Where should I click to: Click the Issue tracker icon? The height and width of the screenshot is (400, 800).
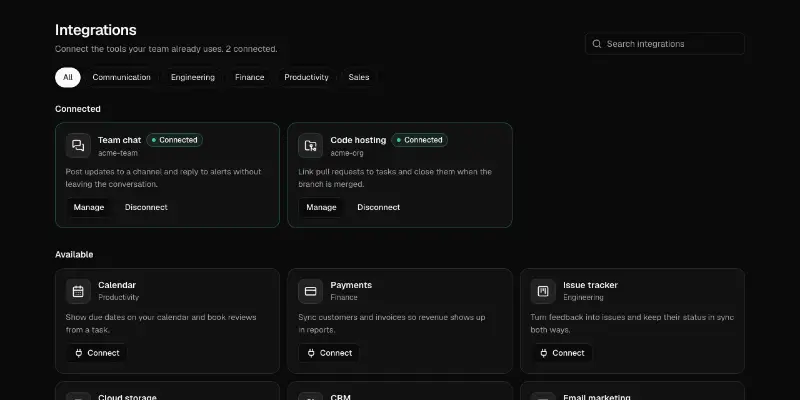(x=543, y=291)
